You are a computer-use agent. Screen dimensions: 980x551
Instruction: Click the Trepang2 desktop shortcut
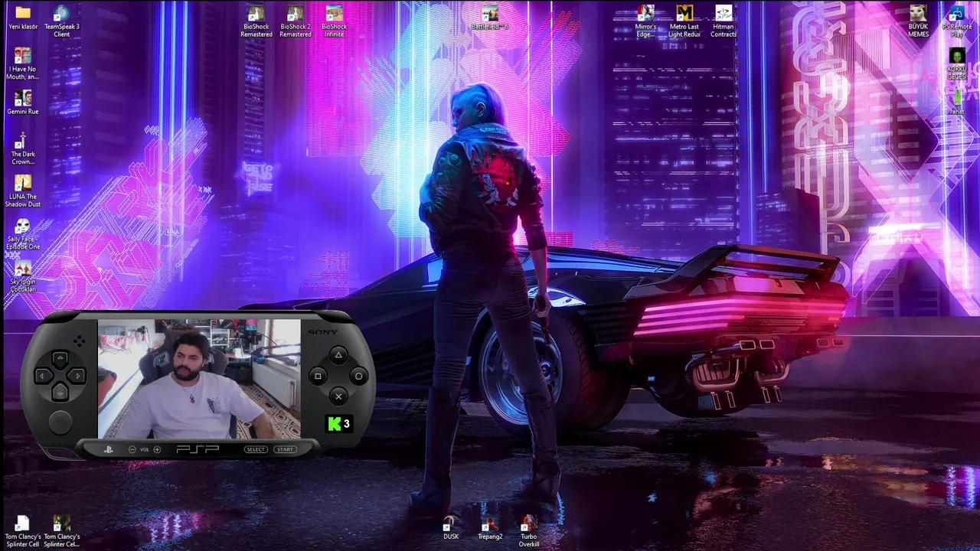coord(490,523)
